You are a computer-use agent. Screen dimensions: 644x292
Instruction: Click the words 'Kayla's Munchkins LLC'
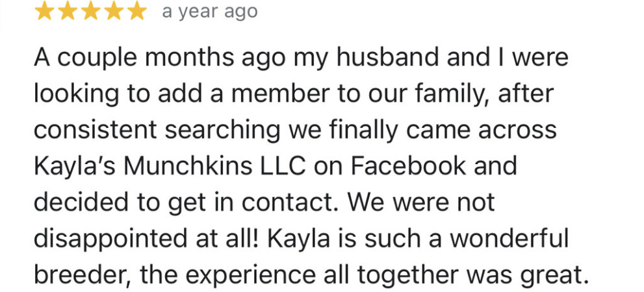(x=170, y=165)
